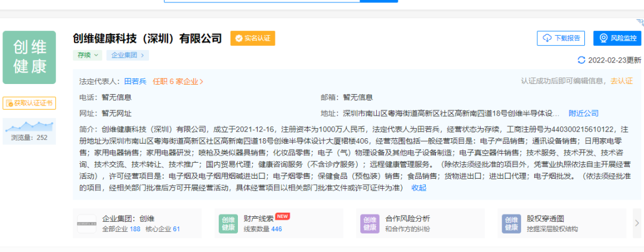Click the 去认证 link
Screen dimensions: 644x252
pos(621,81)
